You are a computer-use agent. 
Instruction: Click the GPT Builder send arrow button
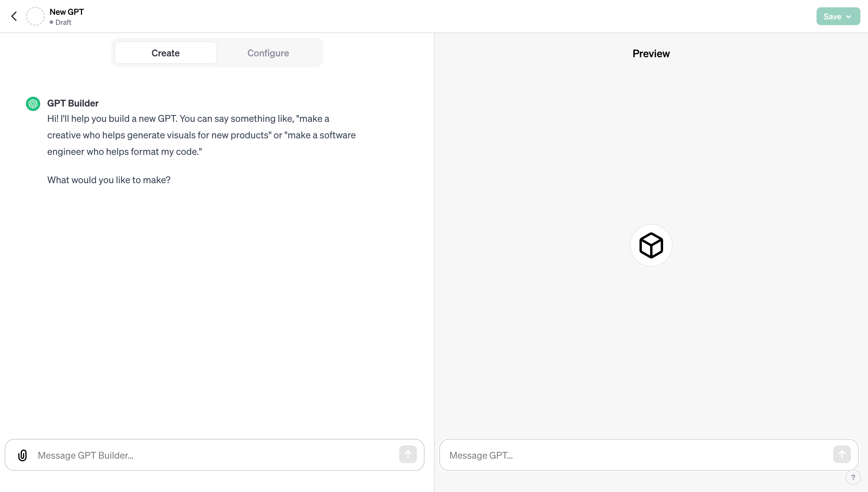[408, 455]
